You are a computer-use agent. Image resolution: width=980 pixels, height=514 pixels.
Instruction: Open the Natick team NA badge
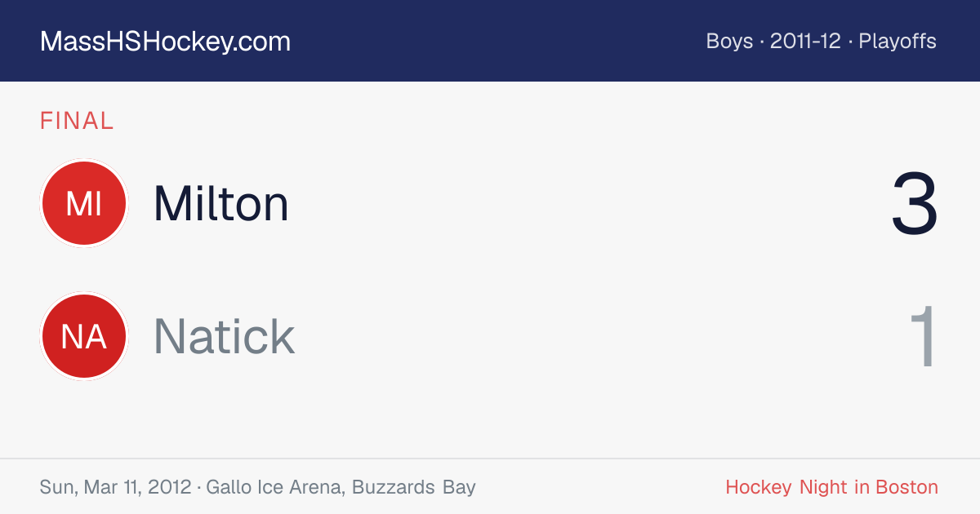(84, 336)
